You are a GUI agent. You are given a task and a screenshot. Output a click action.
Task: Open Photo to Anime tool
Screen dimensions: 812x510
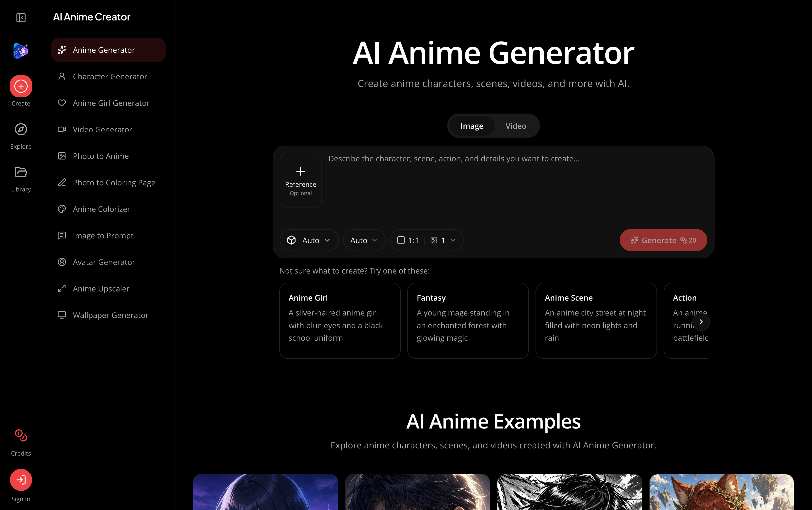[x=108, y=156]
